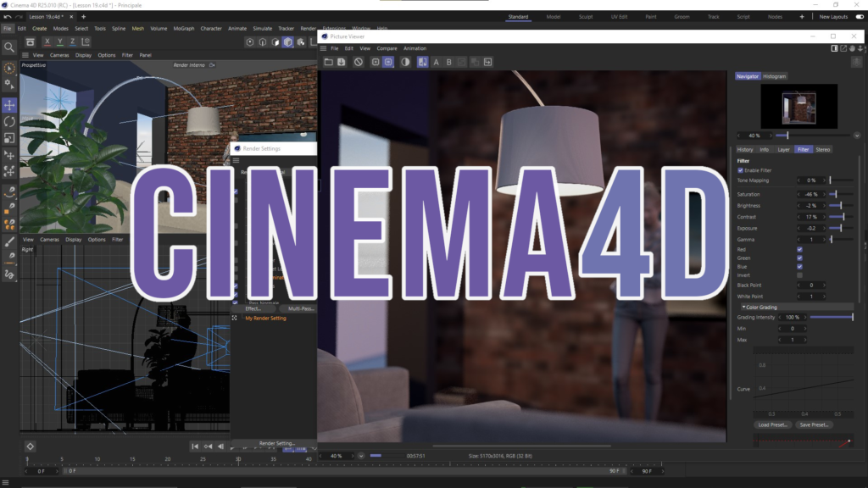Click the Render Setting button at bottom
Viewport: 868px width, 488px height.
[276, 443]
